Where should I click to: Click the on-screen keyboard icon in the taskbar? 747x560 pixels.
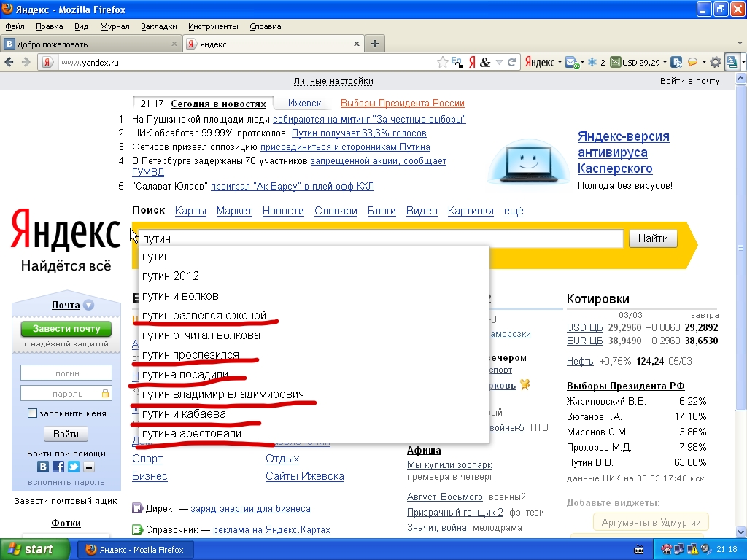click(x=639, y=550)
